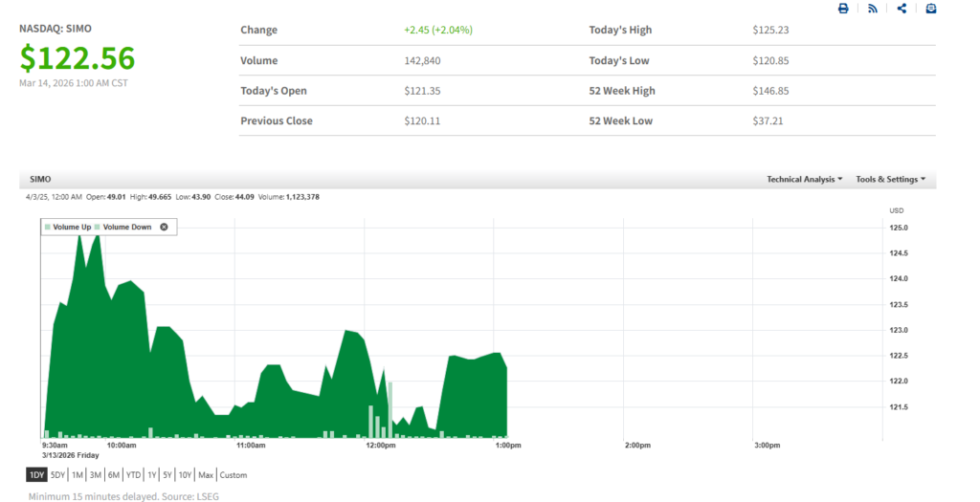Switch chart to 5DY range
The width and height of the screenshot is (980, 502).
(x=58, y=475)
